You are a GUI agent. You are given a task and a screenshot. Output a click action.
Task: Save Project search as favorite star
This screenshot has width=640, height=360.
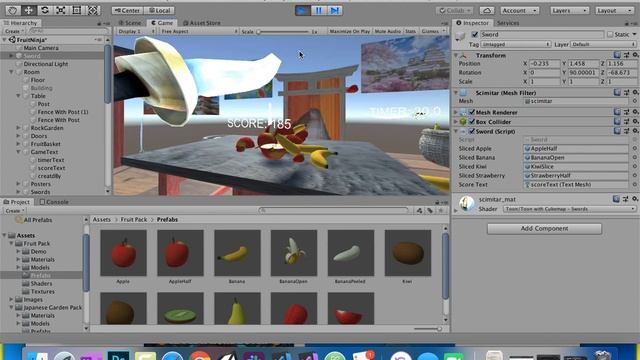point(441,211)
